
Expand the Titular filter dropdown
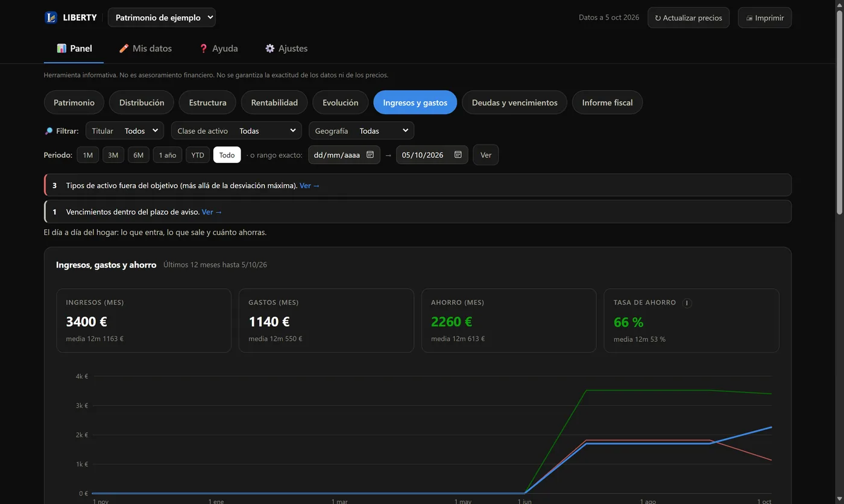tap(125, 131)
